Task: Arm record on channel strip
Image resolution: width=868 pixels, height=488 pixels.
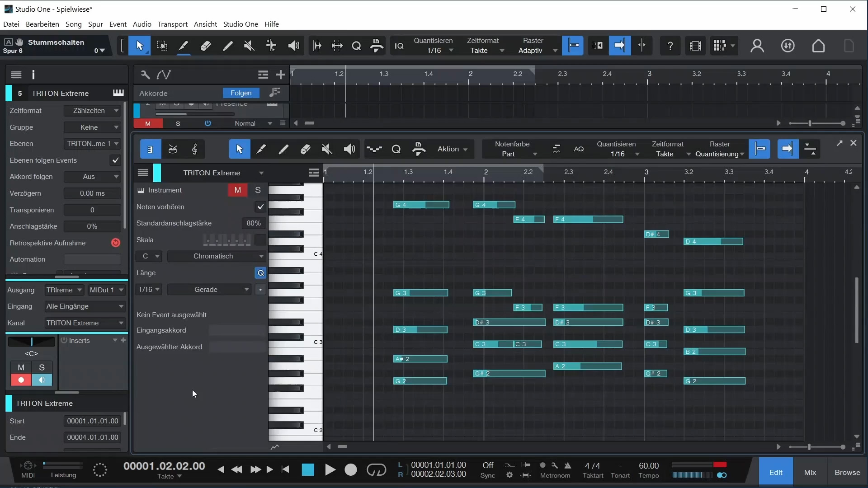Action: click(x=21, y=380)
